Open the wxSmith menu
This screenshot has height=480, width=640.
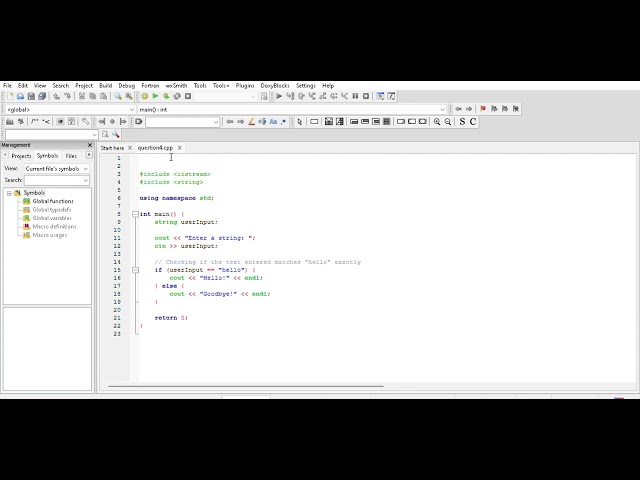pos(176,86)
